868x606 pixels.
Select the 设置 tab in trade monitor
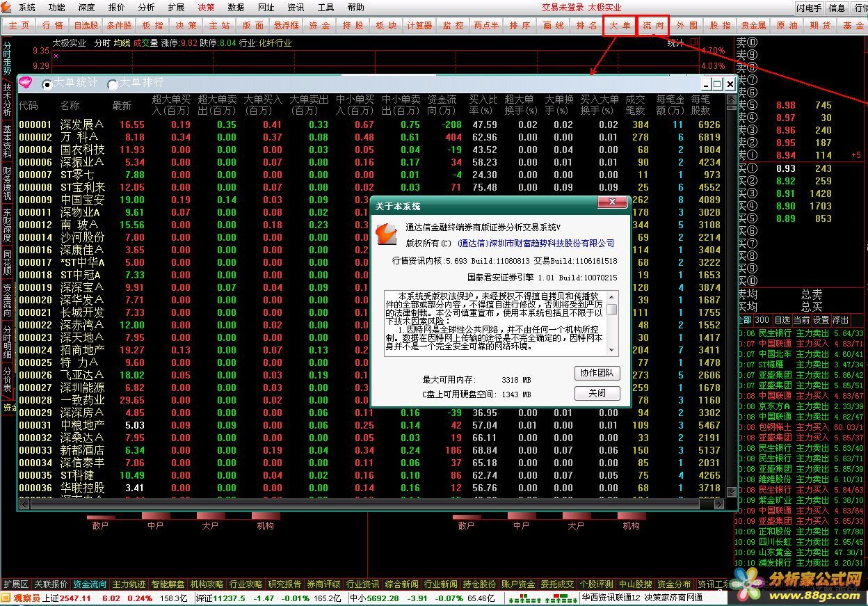click(x=821, y=320)
